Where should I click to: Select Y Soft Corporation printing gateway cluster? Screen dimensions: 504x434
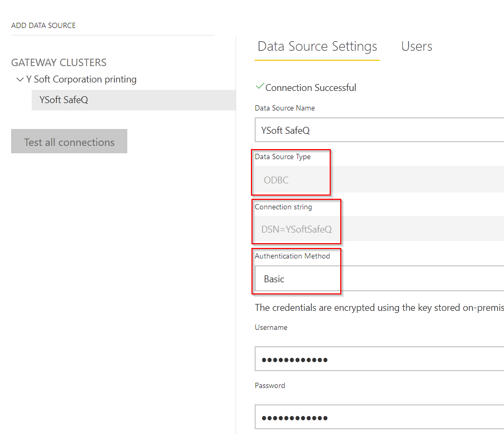[81, 79]
